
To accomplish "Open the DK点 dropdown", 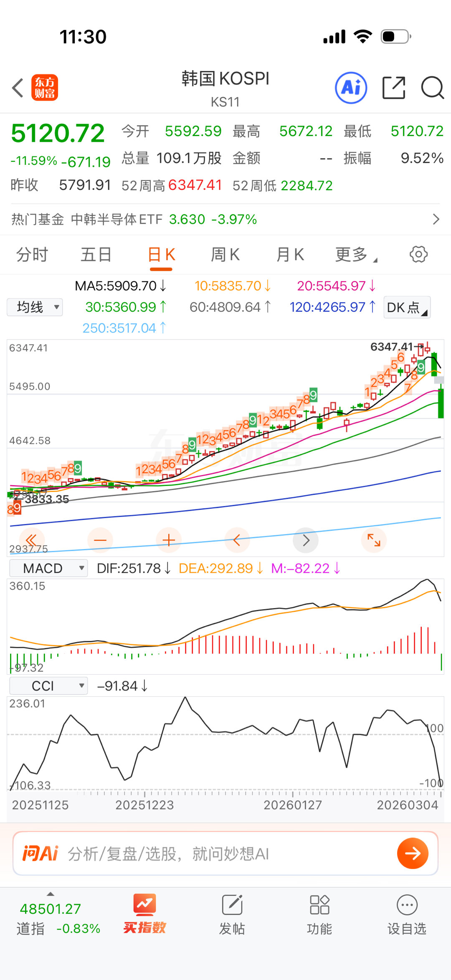I will [407, 307].
